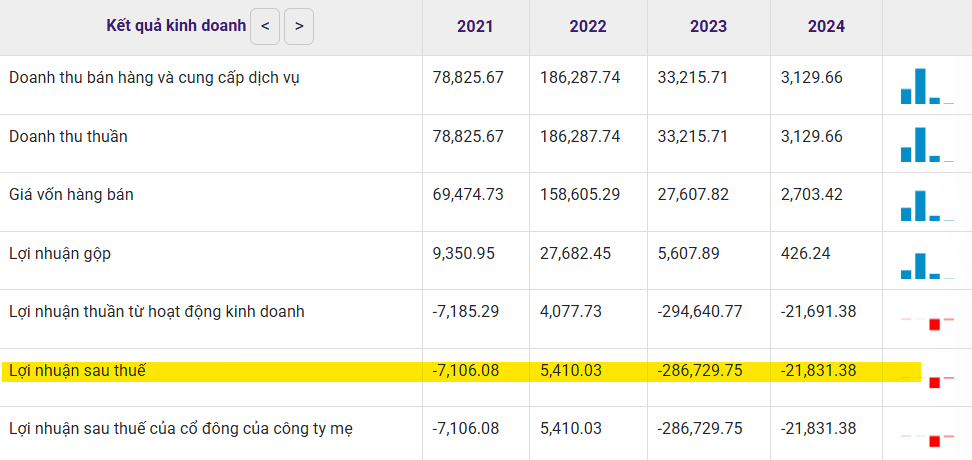Image resolution: width=972 pixels, height=460 pixels.
Task: Click the Giá vốn hàng bán row label
Action: [71, 195]
